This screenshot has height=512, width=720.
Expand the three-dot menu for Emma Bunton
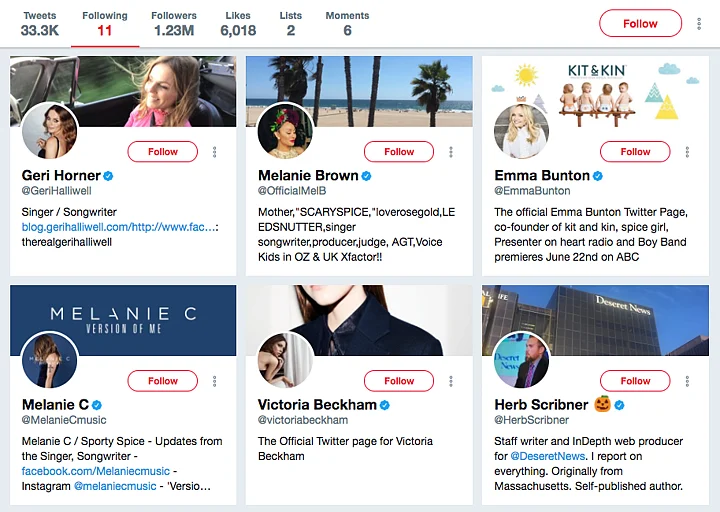point(687,152)
